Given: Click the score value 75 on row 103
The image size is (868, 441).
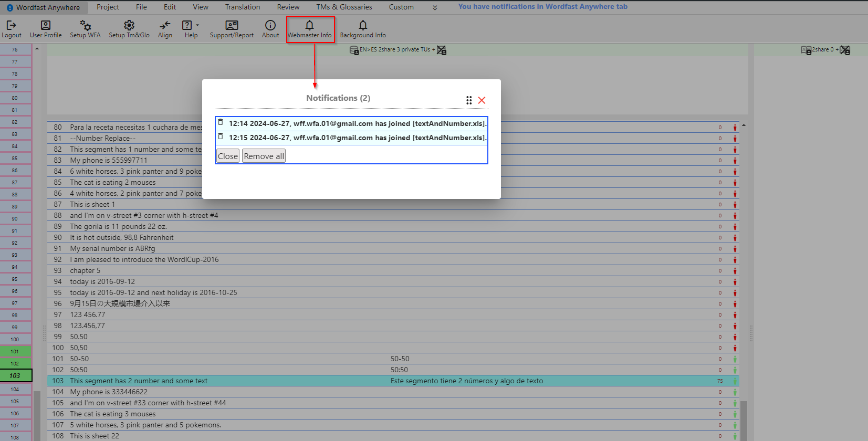Looking at the screenshot, I should tap(720, 381).
